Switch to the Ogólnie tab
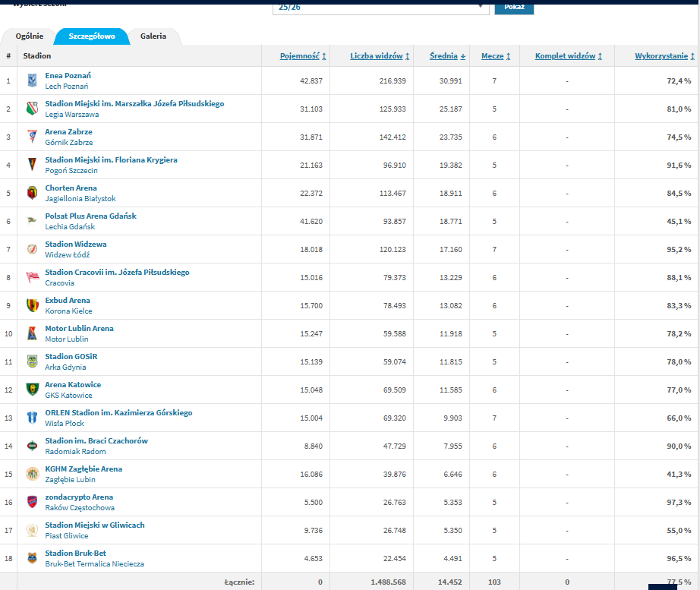700x590 pixels. point(30,36)
